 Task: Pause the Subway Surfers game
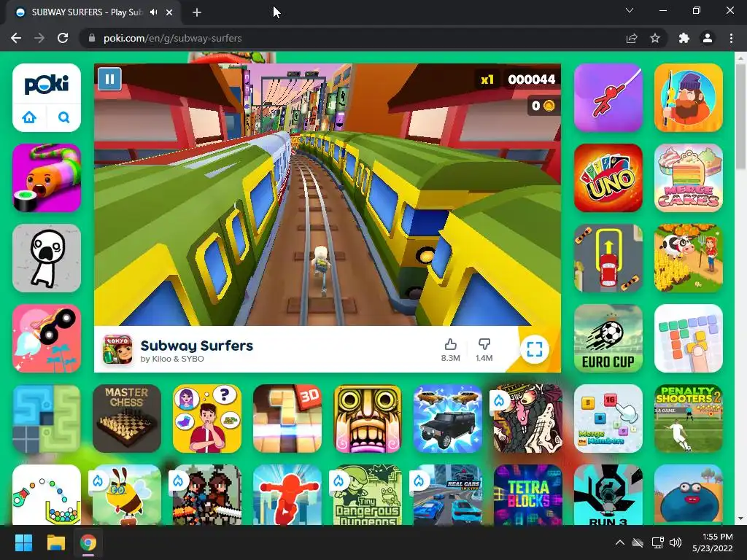pyautogui.click(x=109, y=79)
